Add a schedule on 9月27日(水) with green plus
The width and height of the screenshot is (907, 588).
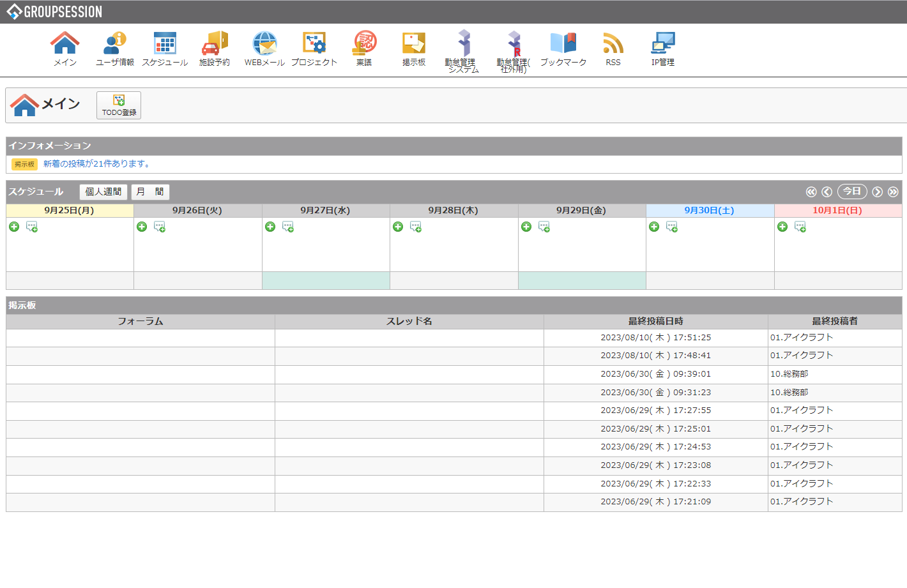coord(270,227)
